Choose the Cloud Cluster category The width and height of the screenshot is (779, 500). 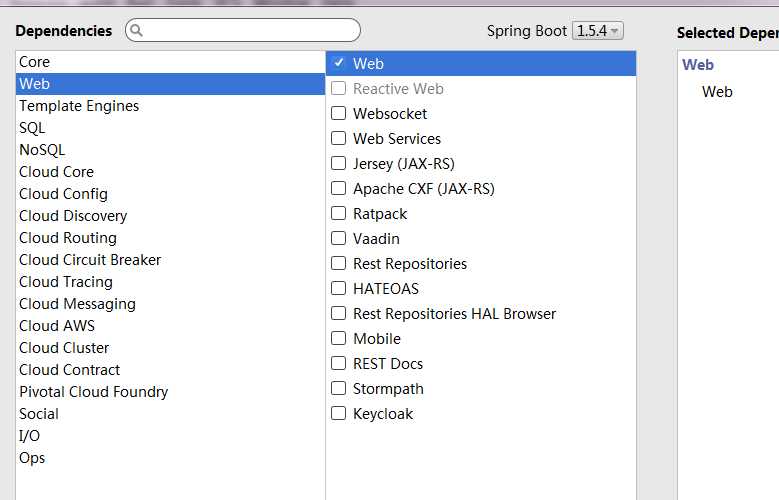tap(170, 348)
